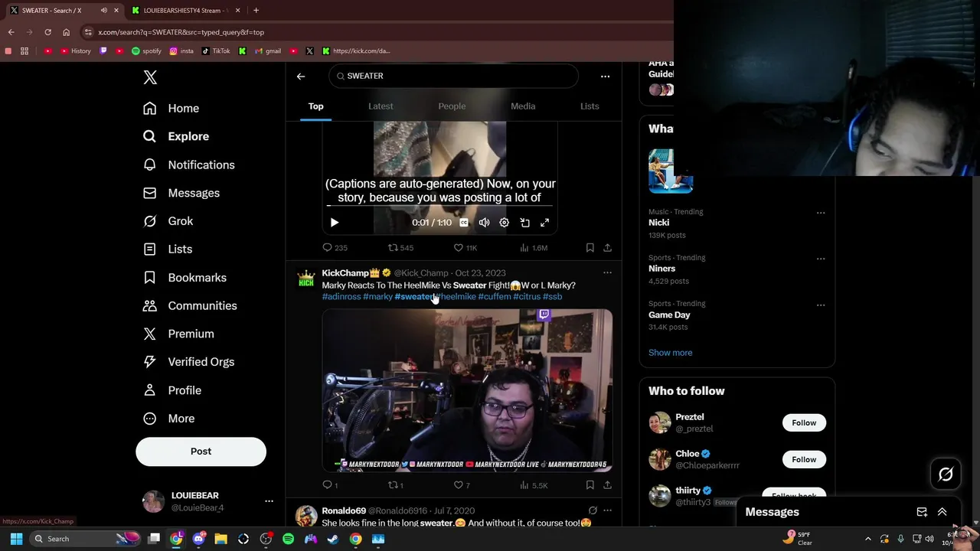View analytics of 1.6M views post
Image resolution: width=980 pixels, height=551 pixels.
pos(534,248)
